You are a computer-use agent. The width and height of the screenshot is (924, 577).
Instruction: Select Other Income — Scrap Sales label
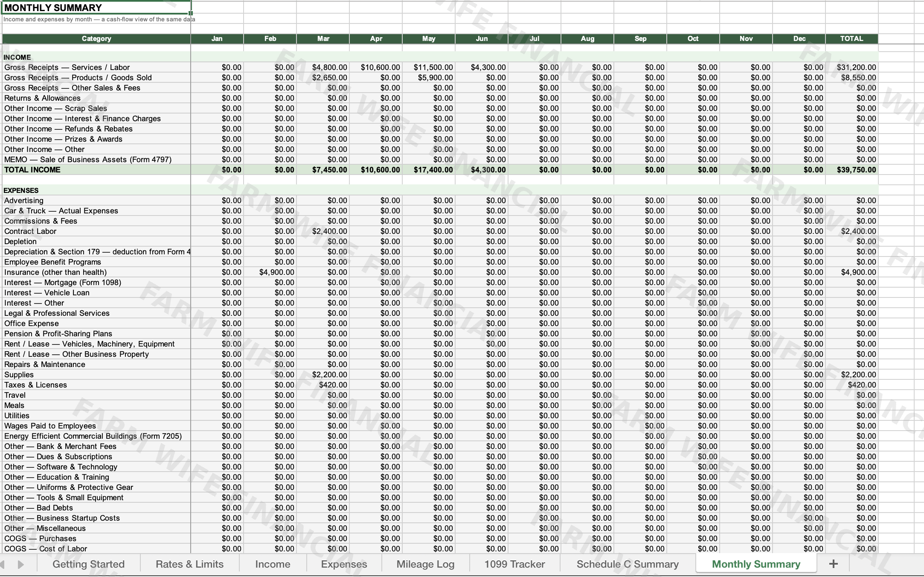click(55, 108)
